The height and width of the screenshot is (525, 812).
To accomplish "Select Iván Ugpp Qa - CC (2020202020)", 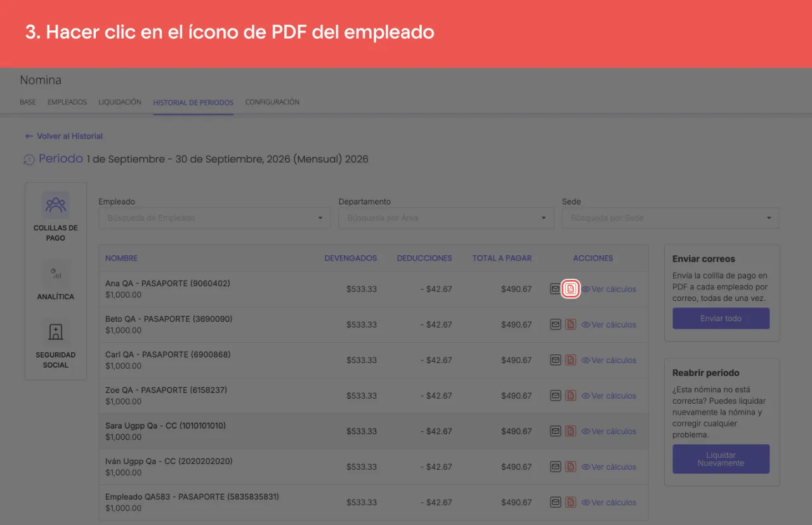I will pos(169,461).
